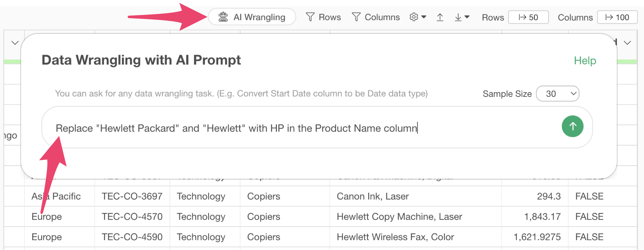Select the TEC-CO-3697 cell
Screen dimensions: 644x250
[132, 196]
